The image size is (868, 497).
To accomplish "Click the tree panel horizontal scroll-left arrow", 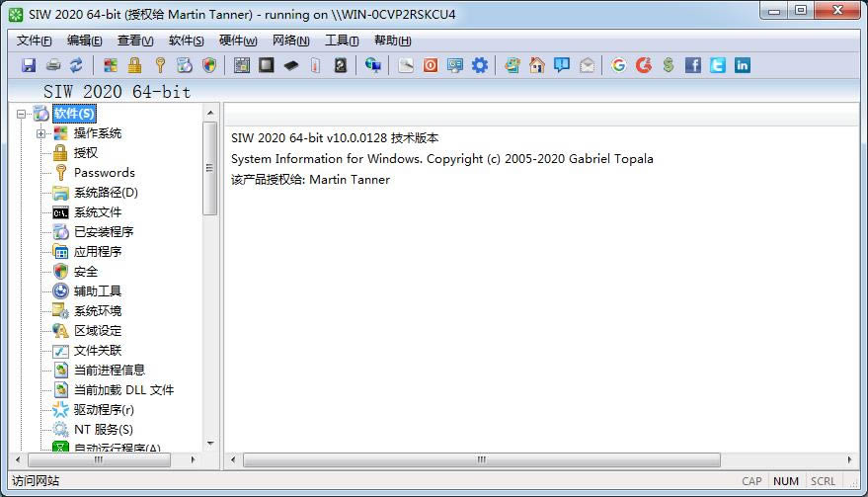I will tap(18, 459).
